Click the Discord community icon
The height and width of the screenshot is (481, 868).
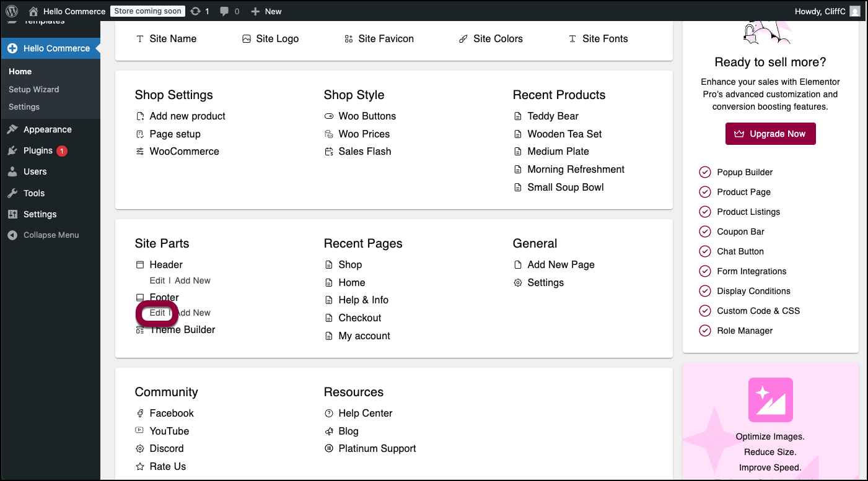coord(140,449)
